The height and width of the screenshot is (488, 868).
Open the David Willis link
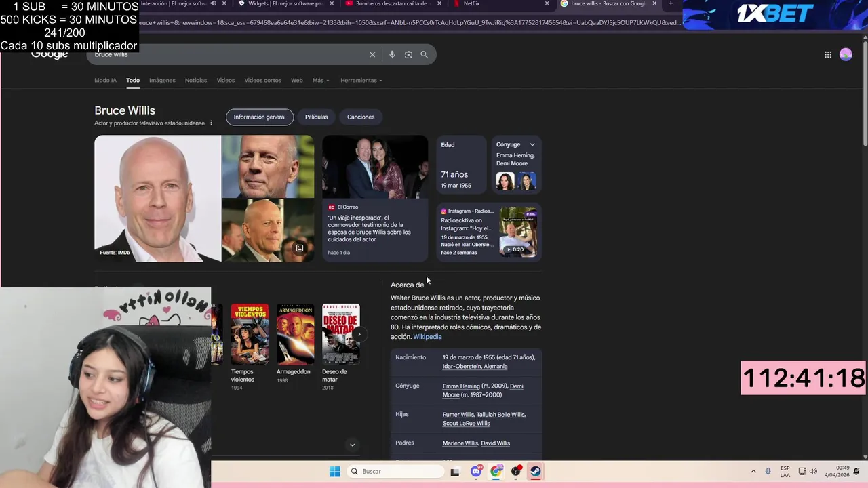pyautogui.click(x=495, y=443)
